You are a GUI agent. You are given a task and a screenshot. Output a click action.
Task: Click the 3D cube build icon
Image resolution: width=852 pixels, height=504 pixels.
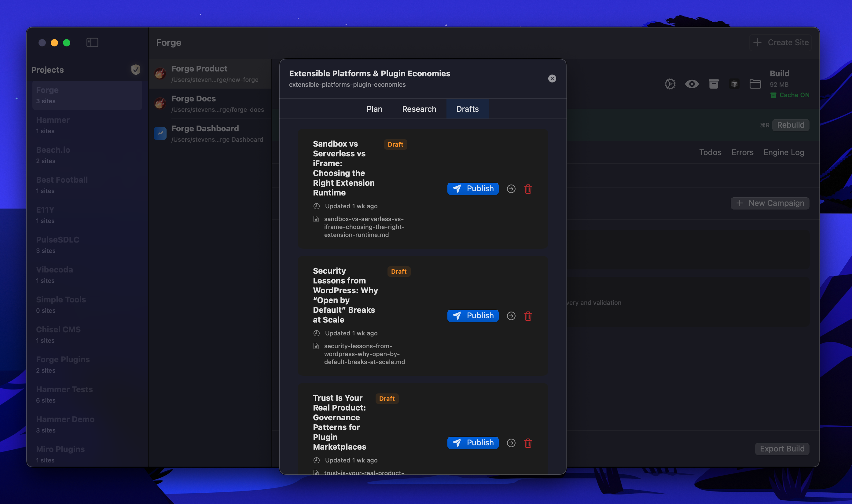(734, 84)
